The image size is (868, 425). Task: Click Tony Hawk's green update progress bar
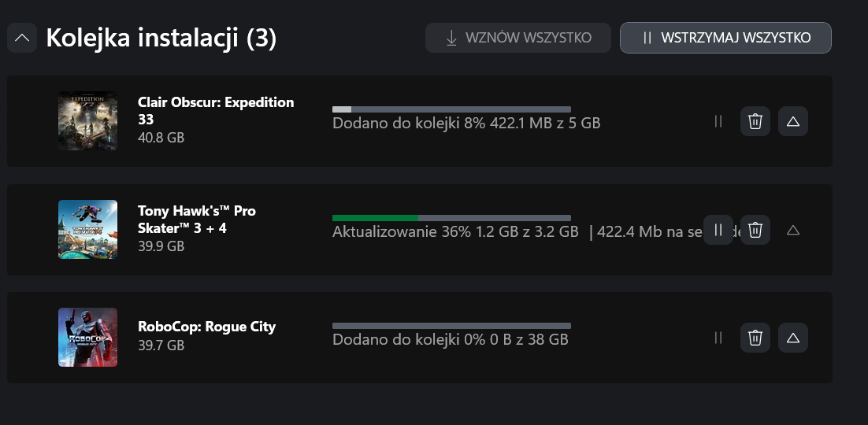click(x=451, y=218)
